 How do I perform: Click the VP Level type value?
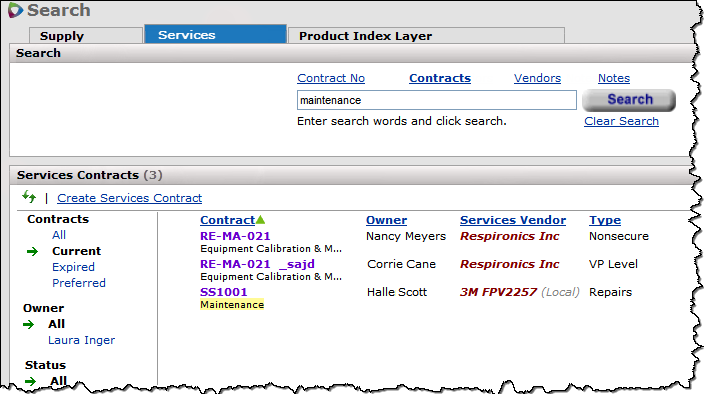613,264
